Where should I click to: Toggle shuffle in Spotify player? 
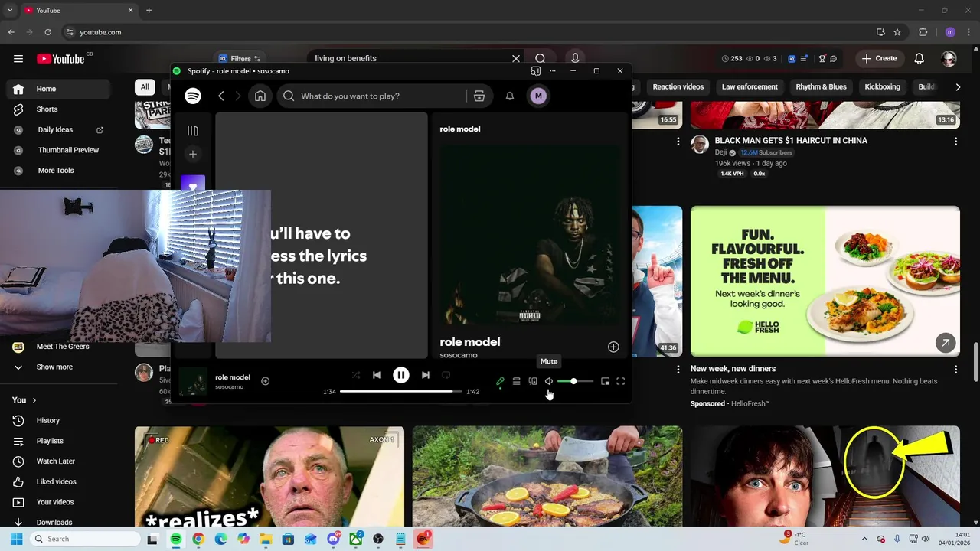(x=356, y=375)
